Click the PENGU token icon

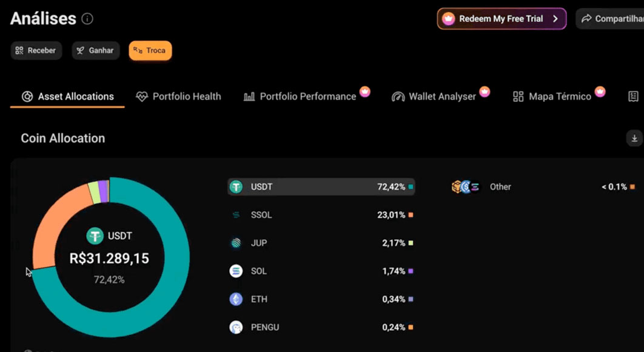pyautogui.click(x=236, y=328)
